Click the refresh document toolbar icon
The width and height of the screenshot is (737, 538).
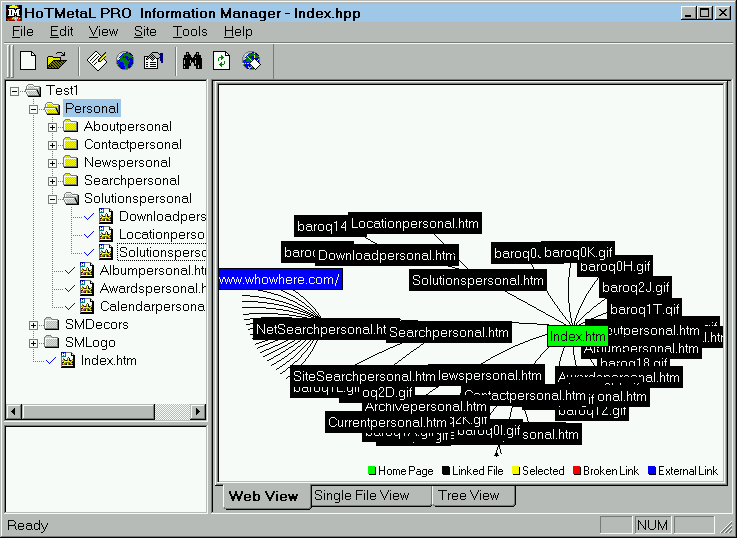[x=221, y=61]
